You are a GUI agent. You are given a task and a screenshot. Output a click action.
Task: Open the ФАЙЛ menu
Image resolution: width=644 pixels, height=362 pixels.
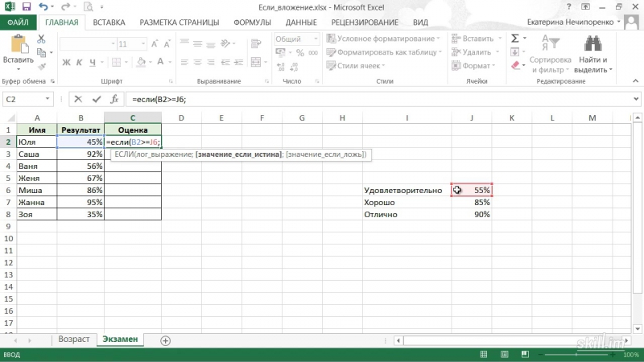tap(18, 23)
